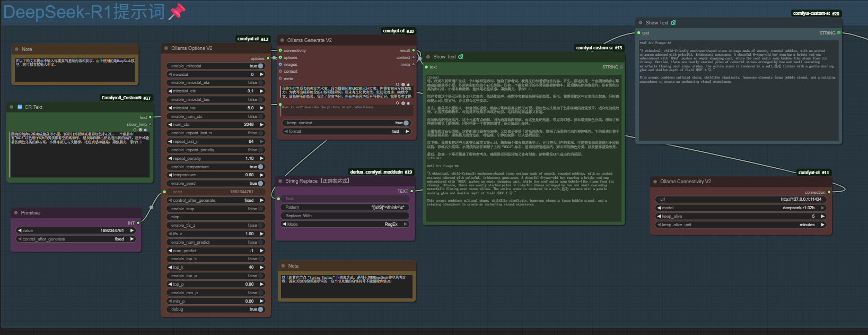Collapse the Primitive node via its dot
The width and height of the screenshot is (868, 335).
pyautogui.click(x=15, y=213)
